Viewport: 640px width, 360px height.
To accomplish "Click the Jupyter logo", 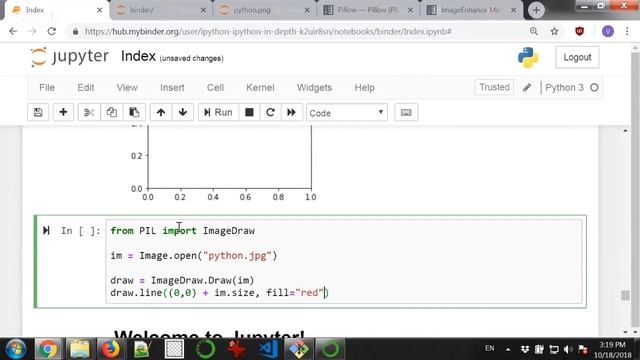I will coord(70,57).
